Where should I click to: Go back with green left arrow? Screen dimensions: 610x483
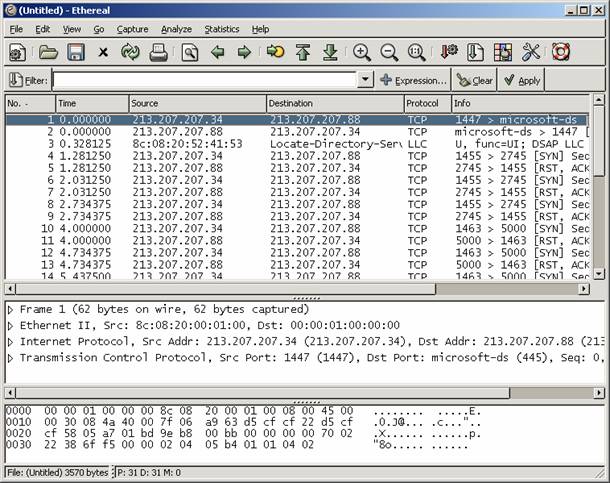tap(217, 52)
